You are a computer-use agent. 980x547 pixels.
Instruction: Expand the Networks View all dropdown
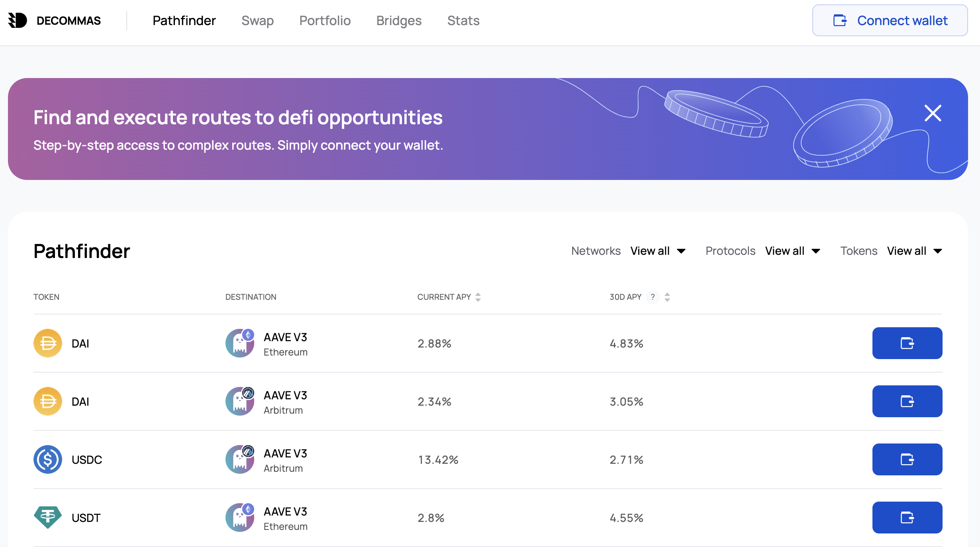(658, 251)
